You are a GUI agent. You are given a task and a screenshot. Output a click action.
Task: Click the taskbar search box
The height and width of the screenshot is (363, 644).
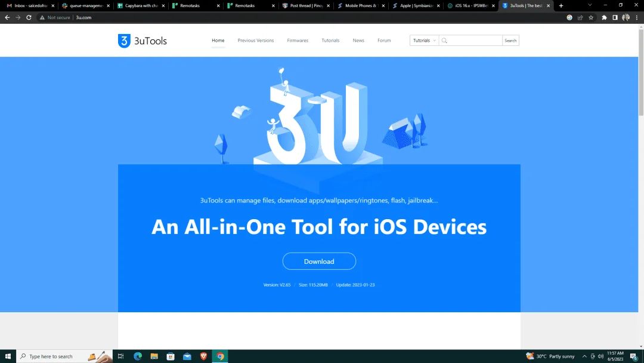64,356
